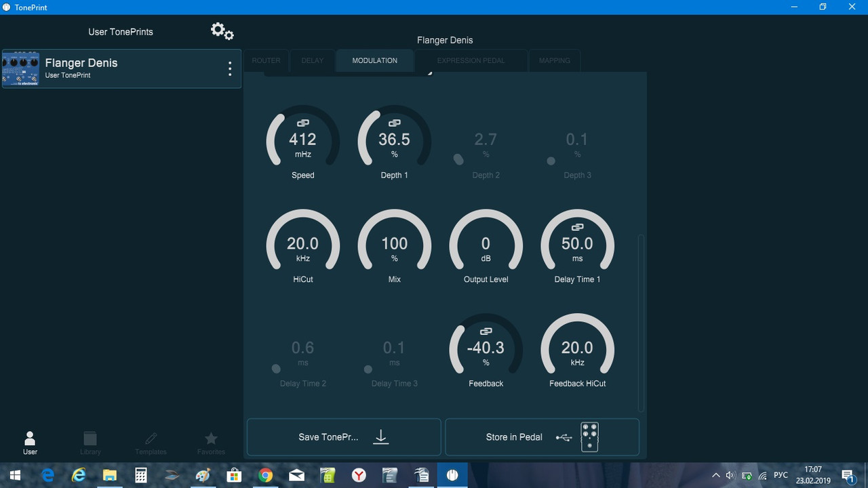Click РУС language indicator

click(x=781, y=475)
